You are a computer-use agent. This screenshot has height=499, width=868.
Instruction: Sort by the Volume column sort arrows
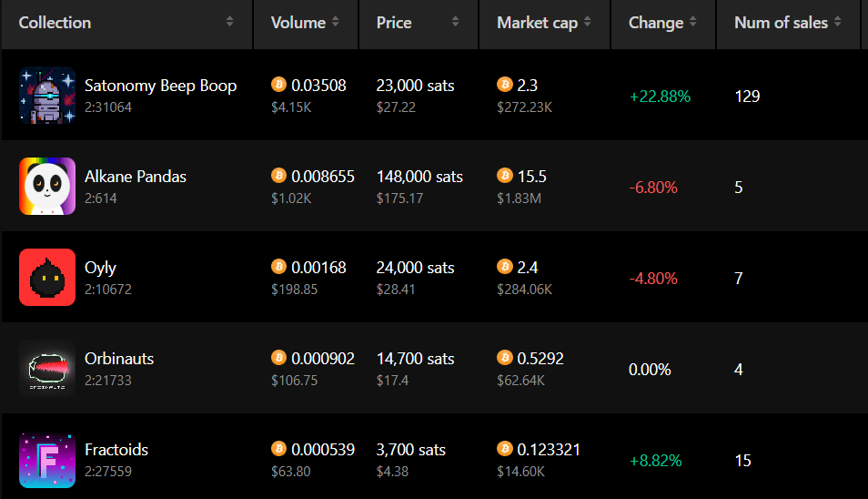point(336,22)
